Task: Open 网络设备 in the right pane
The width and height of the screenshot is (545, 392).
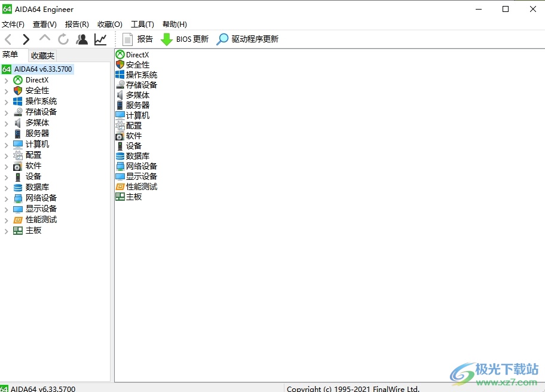Action: [x=136, y=166]
